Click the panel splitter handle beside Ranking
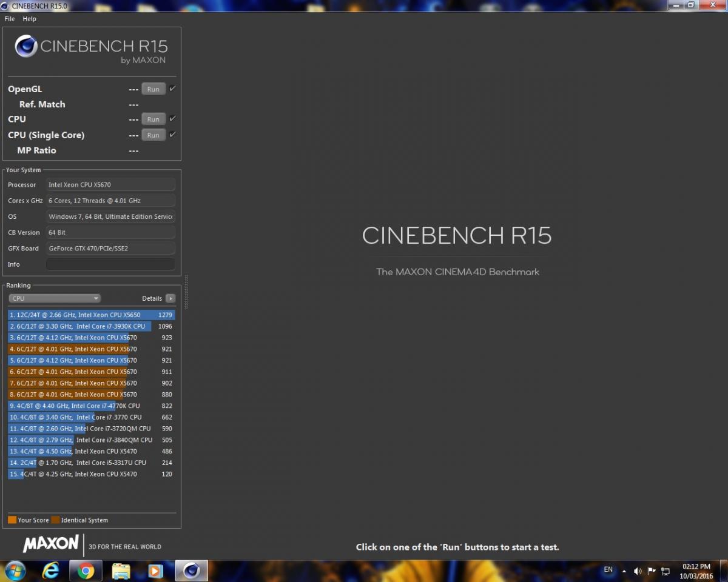Image resolution: width=728 pixels, height=582 pixels. [186, 292]
